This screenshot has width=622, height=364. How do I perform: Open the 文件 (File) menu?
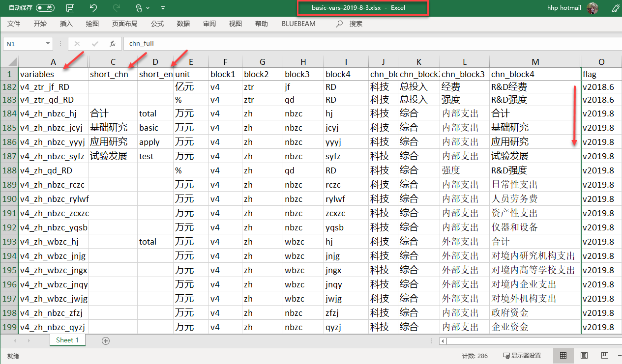[14, 24]
